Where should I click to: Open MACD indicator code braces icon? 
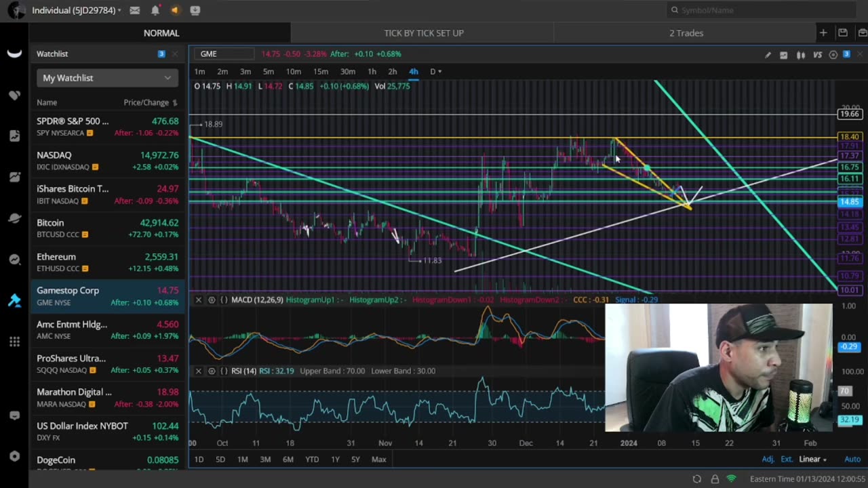224,300
